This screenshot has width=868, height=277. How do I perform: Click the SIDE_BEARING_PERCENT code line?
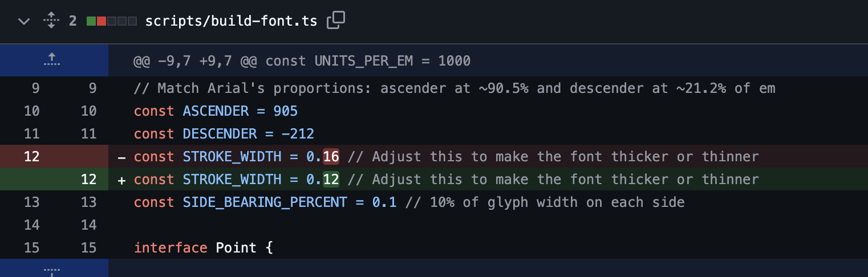pyautogui.click(x=409, y=202)
